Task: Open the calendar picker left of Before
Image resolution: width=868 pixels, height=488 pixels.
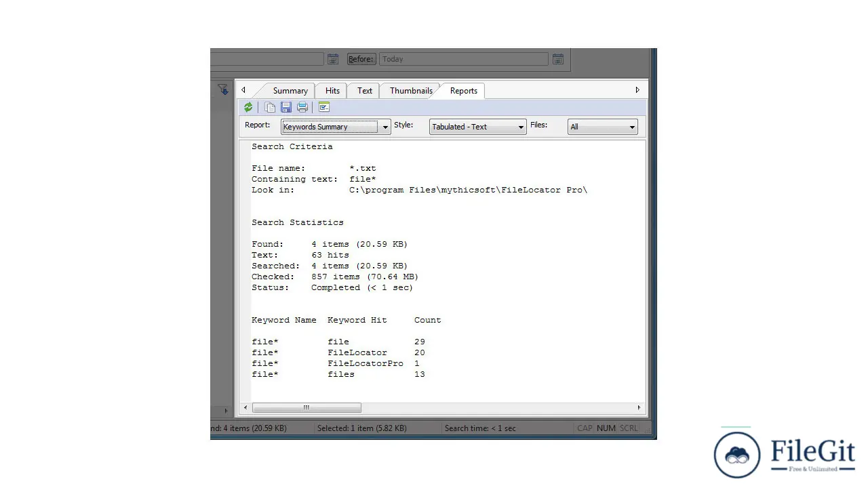Action: click(333, 59)
